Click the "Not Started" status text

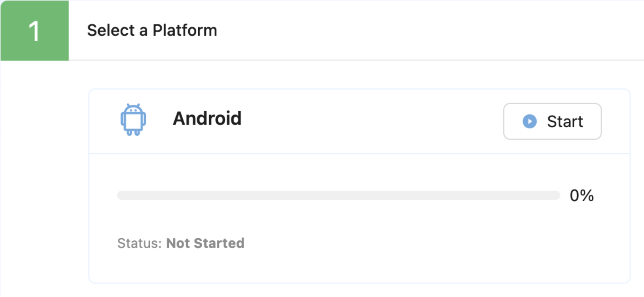tap(205, 243)
